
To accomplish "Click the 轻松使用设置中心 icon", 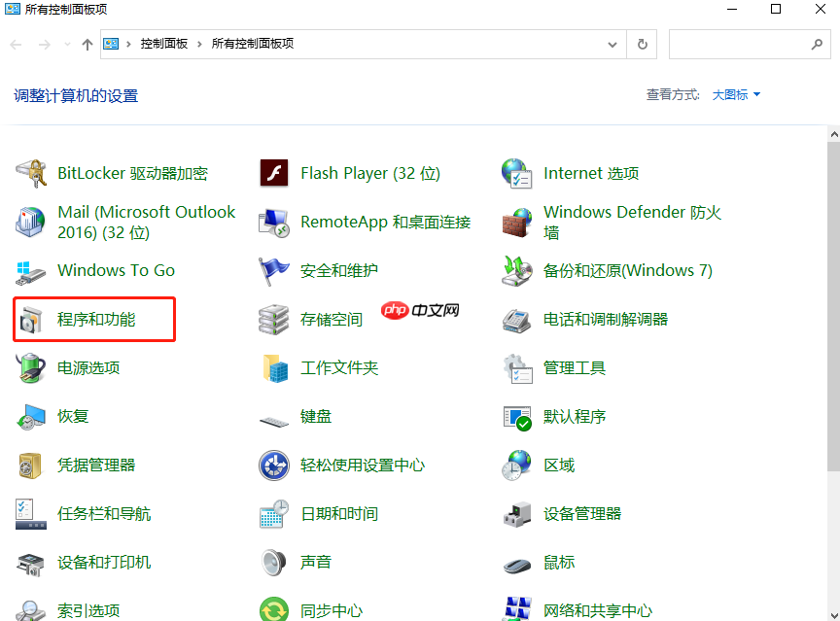I will click(274, 466).
